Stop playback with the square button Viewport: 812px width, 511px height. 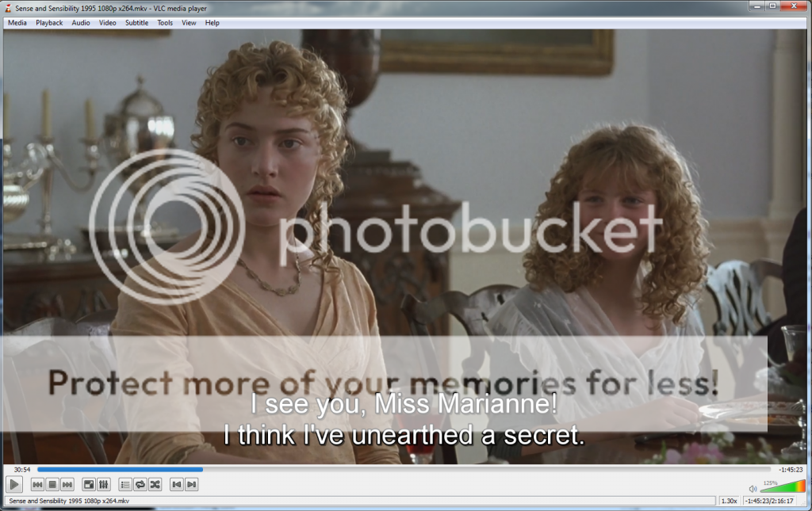pos(52,485)
